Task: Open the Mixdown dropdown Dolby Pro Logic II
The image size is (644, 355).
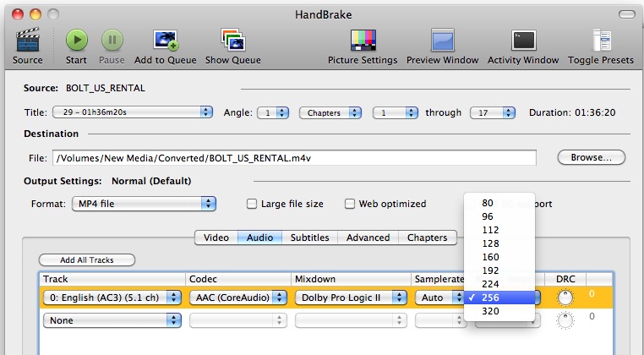Action: [351, 298]
